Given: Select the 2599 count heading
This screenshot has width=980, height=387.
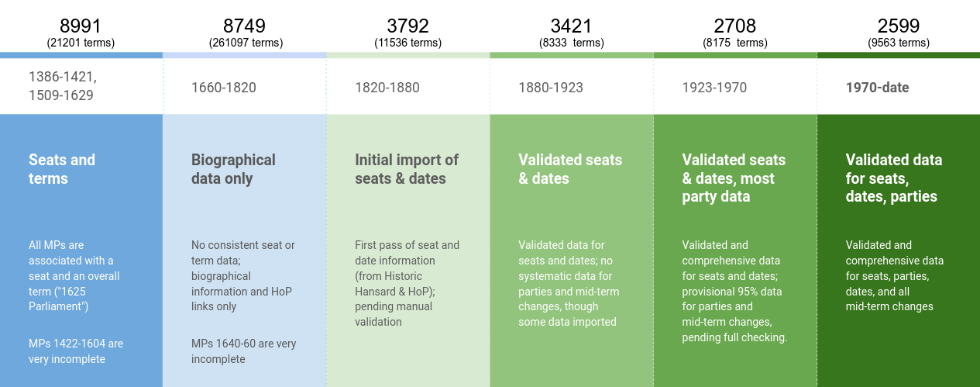Looking at the screenshot, I should 899,26.
